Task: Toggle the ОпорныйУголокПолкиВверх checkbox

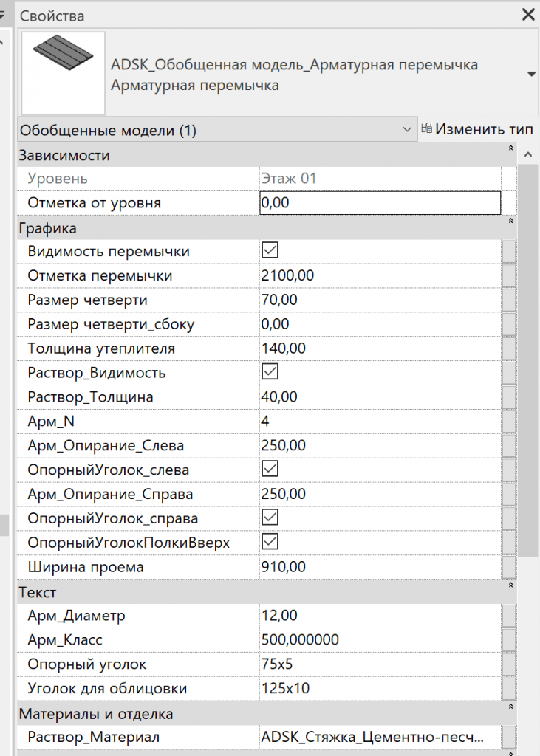Action: (x=270, y=542)
